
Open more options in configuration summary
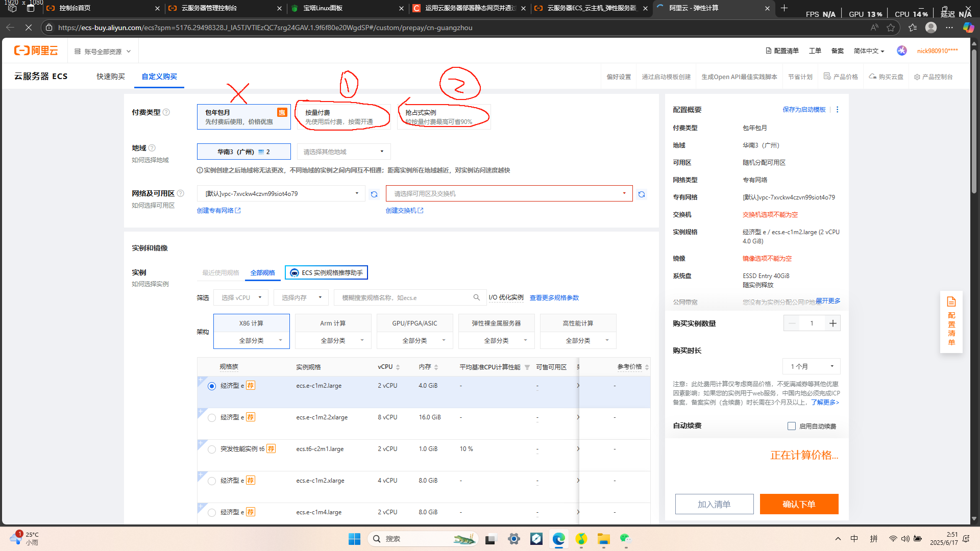coord(837,110)
